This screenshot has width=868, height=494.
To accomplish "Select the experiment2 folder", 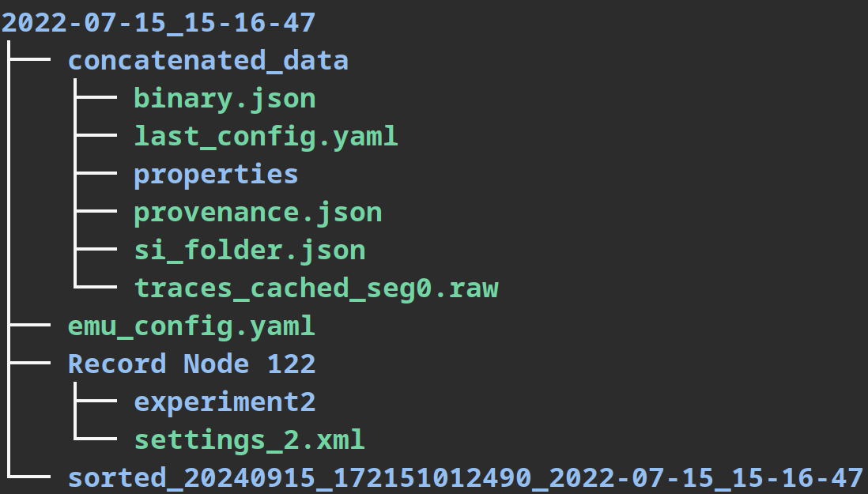I will pyautogui.click(x=225, y=402).
